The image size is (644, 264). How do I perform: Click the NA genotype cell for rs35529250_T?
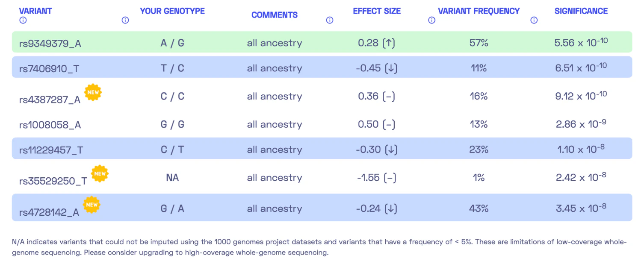[172, 178]
